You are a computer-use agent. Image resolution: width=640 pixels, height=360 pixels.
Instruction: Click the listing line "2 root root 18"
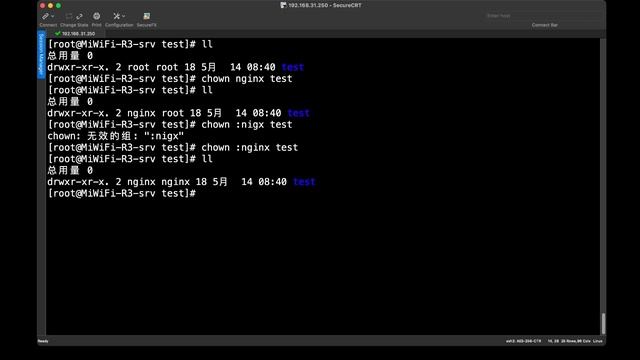(176, 67)
